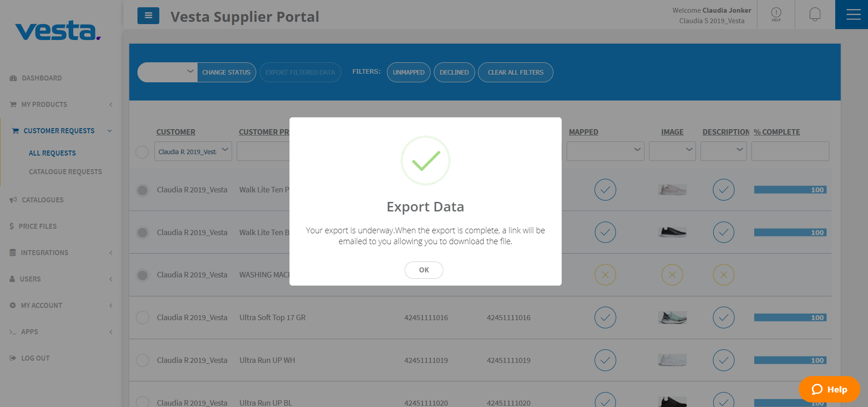This screenshot has height=407, width=868.
Task: Apply the Unmapped filter
Action: point(408,72)
